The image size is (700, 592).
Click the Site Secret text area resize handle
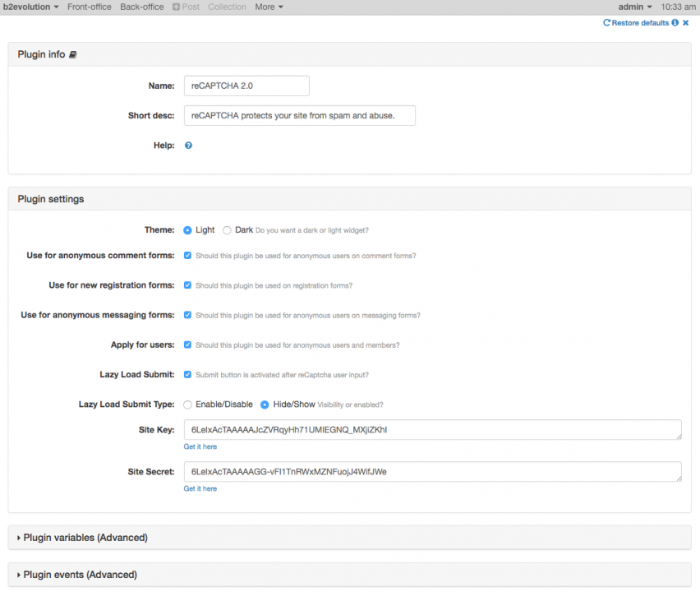[679, 479]
